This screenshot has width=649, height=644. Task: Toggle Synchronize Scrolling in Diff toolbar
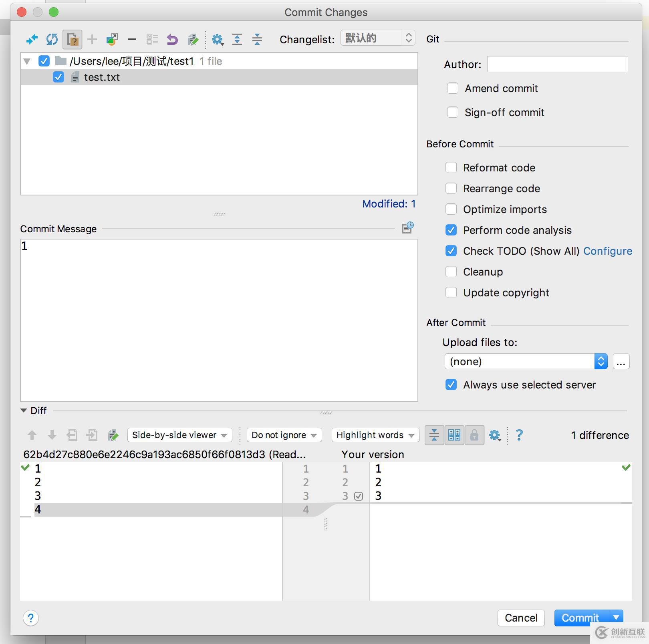coord(454,435)
